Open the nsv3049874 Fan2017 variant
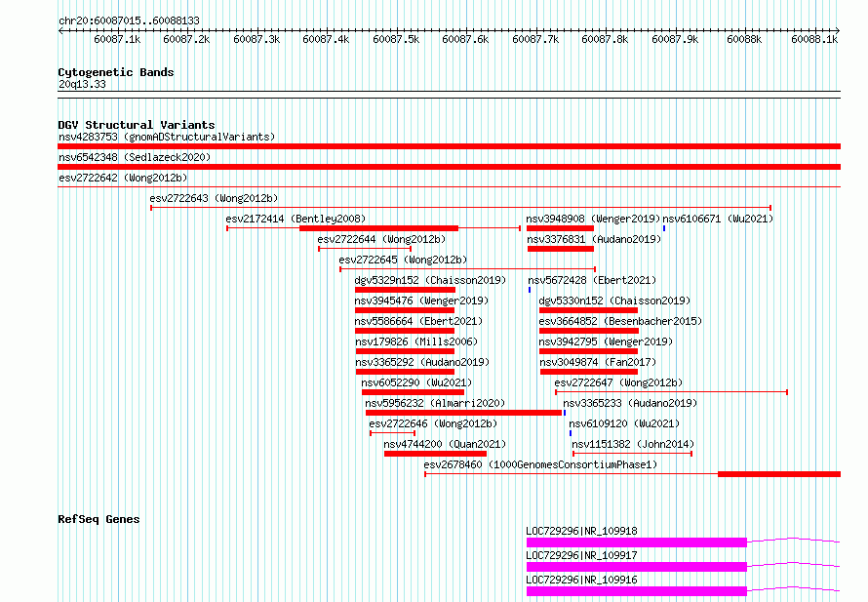 (598, 362)
